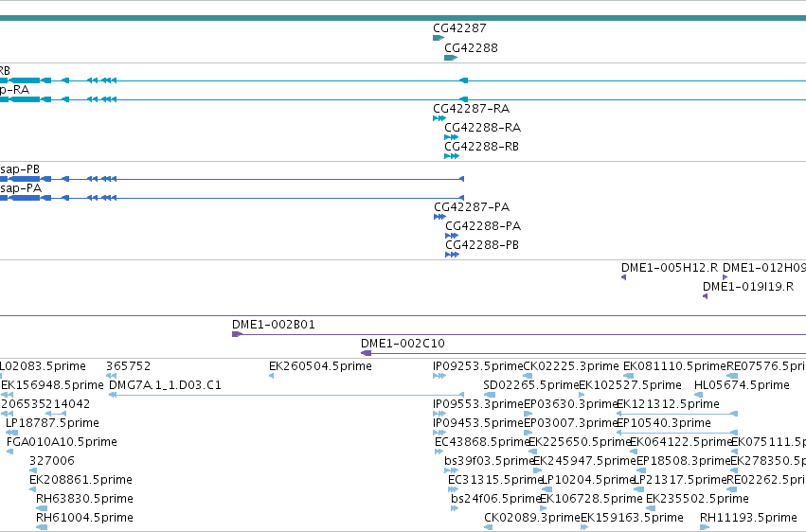806x532 pixels.
Task: Click the EK235502.5prime label
Action: coord(697,499)
